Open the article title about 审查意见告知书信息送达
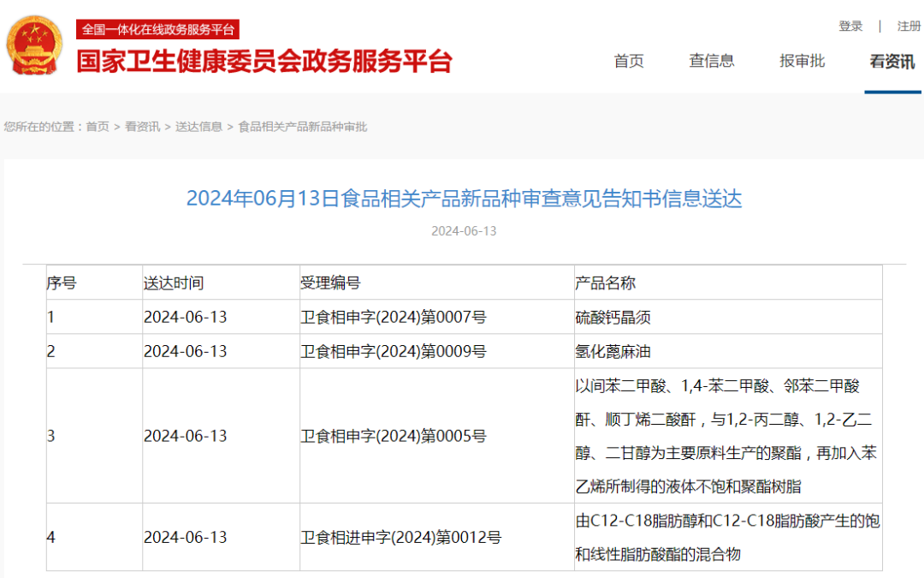The height and width of the screenshot is (578, 924). [x=462, y=199]
